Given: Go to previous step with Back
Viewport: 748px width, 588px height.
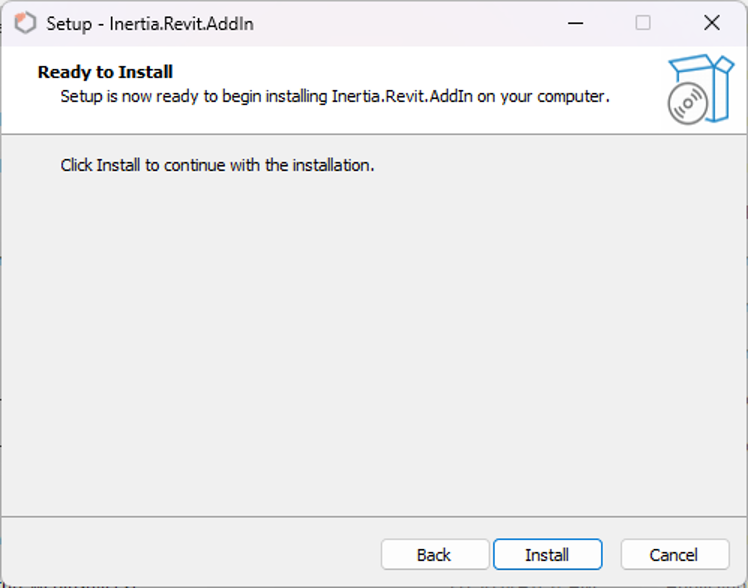Looking at the screenshot, I should (x=435, y=554).
